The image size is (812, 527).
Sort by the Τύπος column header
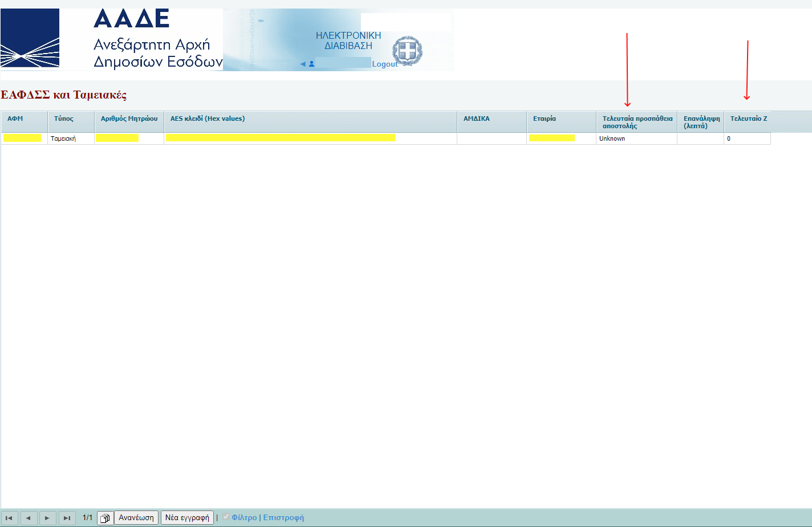pyautogui.click(x=64, y=119)
